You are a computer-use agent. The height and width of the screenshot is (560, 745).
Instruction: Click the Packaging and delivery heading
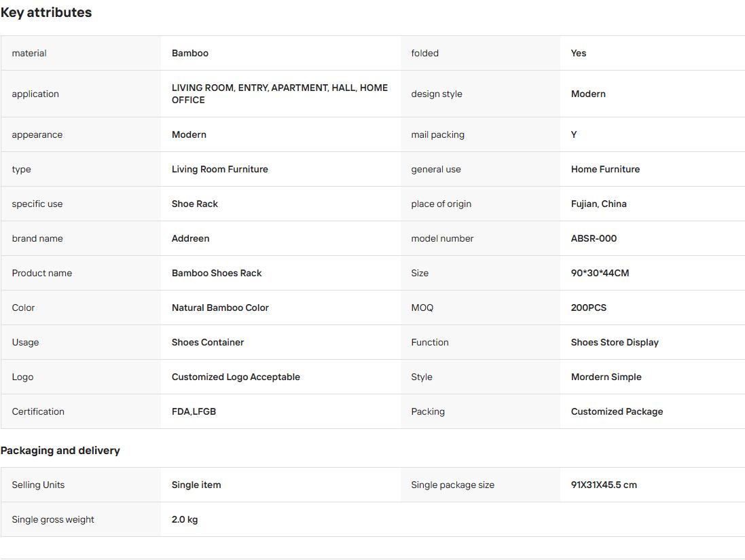[60, 450]
